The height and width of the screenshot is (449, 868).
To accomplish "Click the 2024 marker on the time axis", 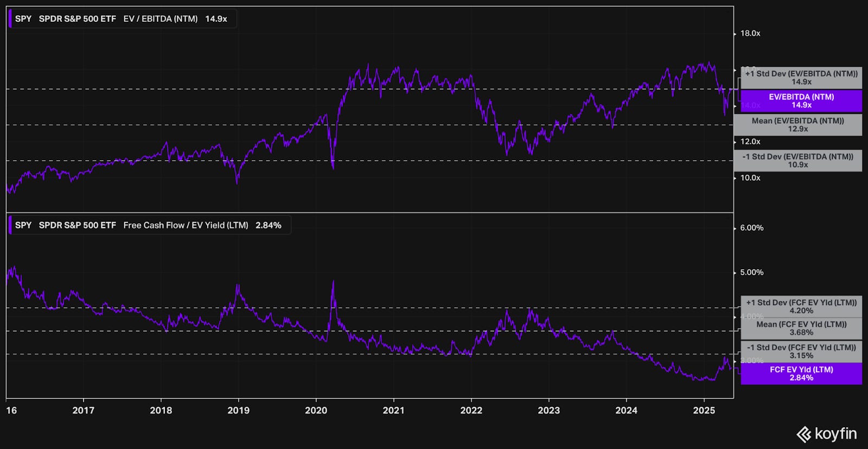I will tap(627, 410).
